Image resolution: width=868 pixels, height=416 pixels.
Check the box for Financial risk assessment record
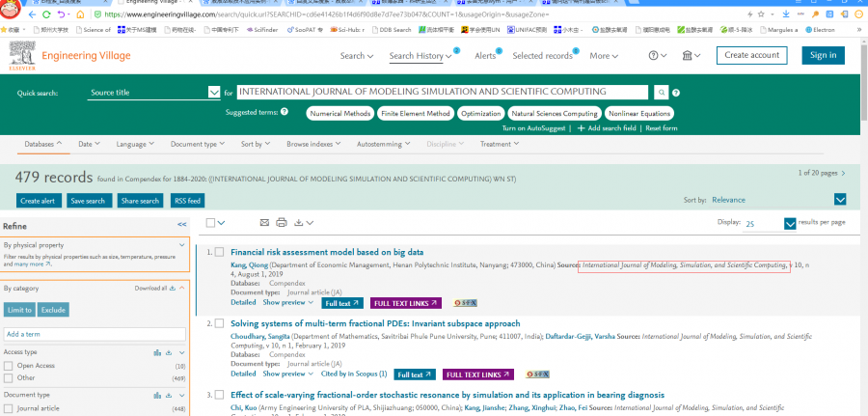(219, 252)
